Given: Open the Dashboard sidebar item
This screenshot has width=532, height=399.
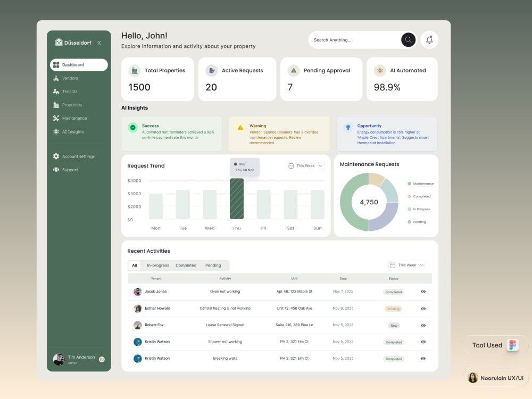Looking at the screenshot, I should tap(79, 65).
